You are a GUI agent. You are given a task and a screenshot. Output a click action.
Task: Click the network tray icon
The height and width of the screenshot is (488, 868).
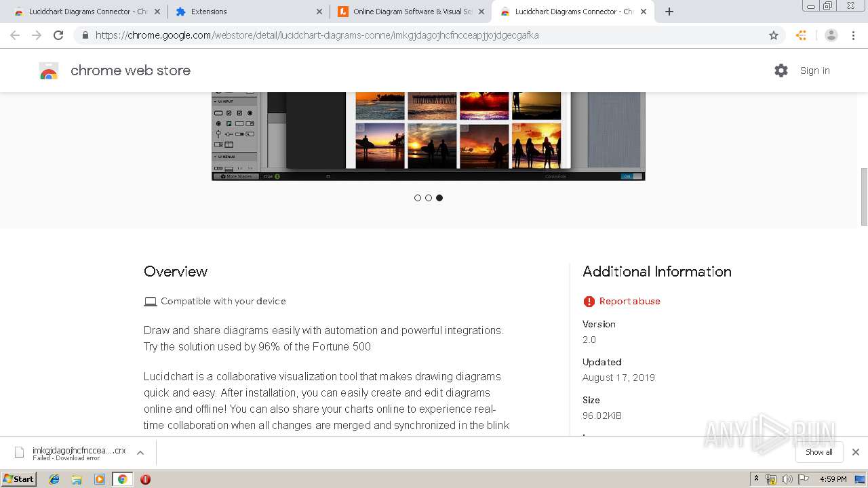click(771, 479)
